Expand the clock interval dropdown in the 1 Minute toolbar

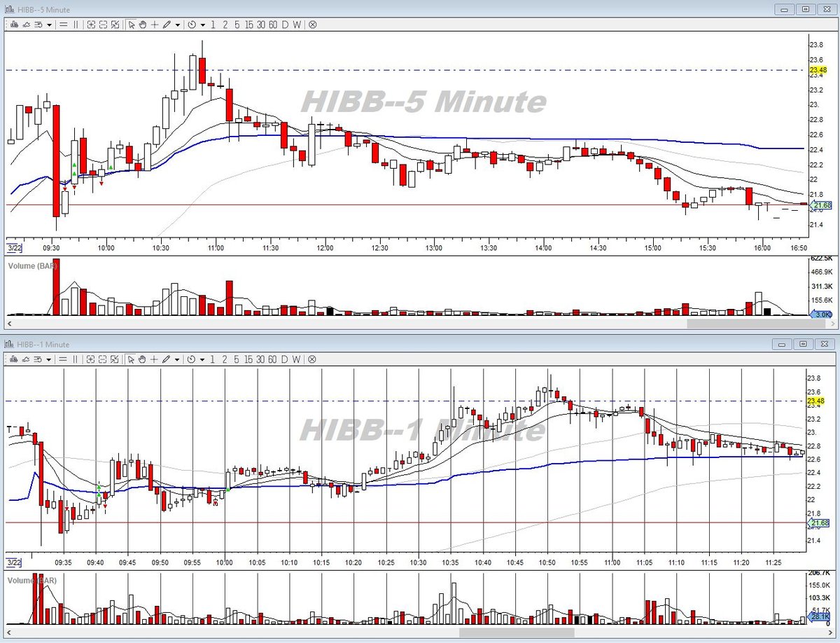pos(203,359)
